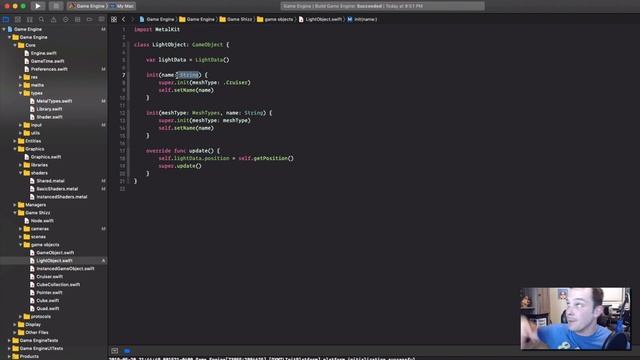Expand the maths folder
The image size is (640, 360).
tap(21, 85)
